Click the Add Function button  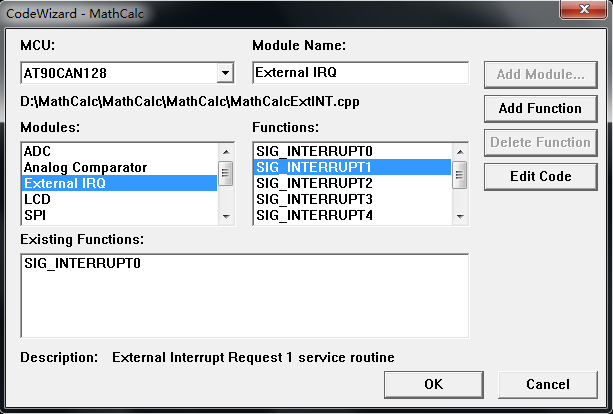541,108
